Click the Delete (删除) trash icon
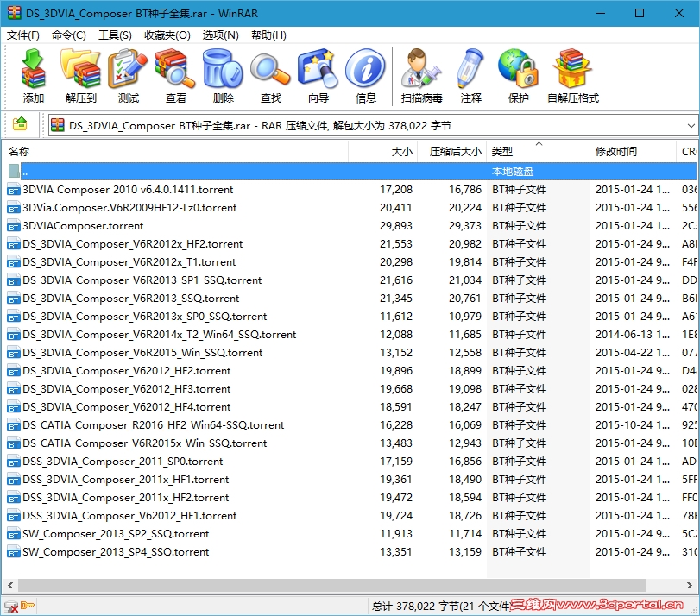The image size is (700, 616). pyautogui.click(x=223, y=76)
